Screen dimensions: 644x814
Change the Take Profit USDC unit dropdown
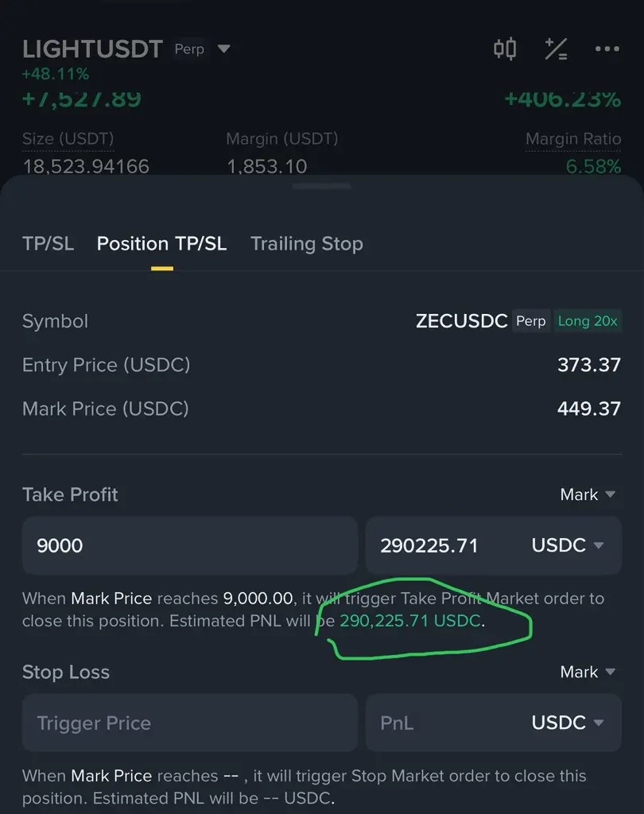coord(567,545)
